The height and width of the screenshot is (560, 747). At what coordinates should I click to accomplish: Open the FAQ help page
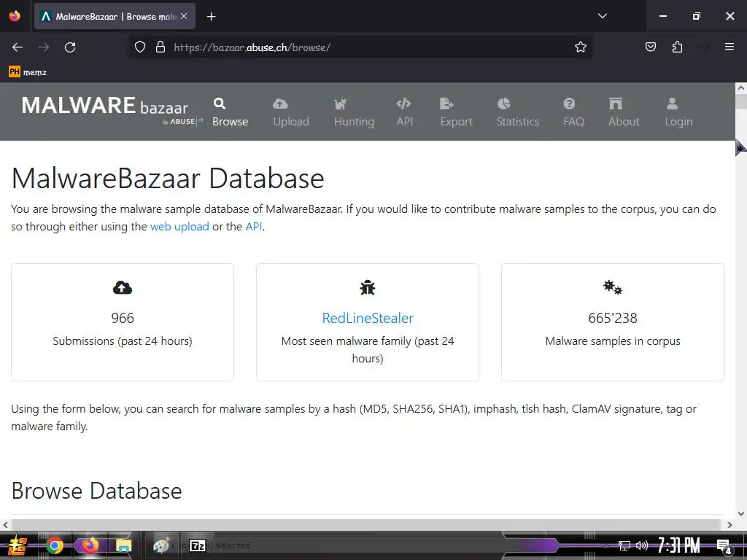(x=573, y=112)
